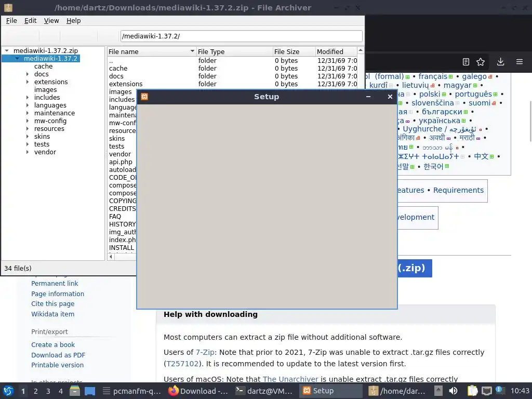Expand the extensions folder in tree

point(28,82)
